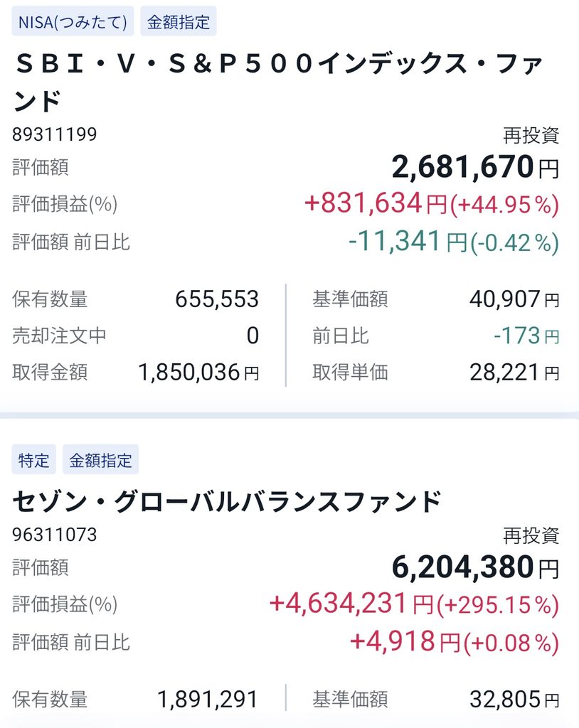Tap the 保有数量 655,553 value

(216, 299)
